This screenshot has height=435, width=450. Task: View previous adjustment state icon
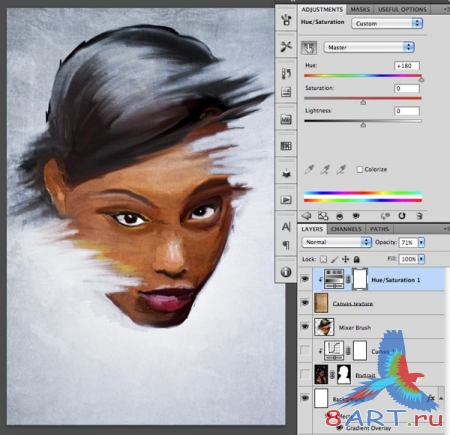(x=385, y=216)
